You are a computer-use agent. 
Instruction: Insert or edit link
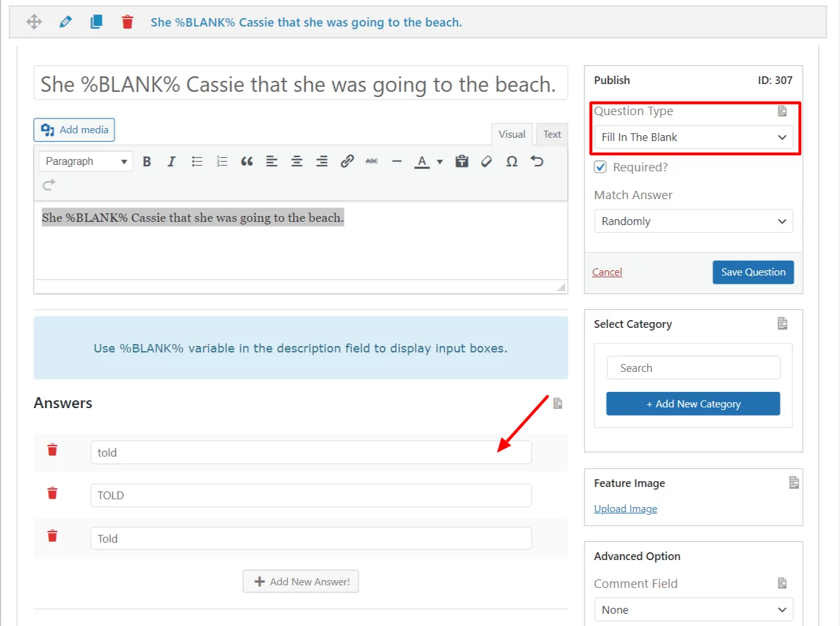pos(347,162)
